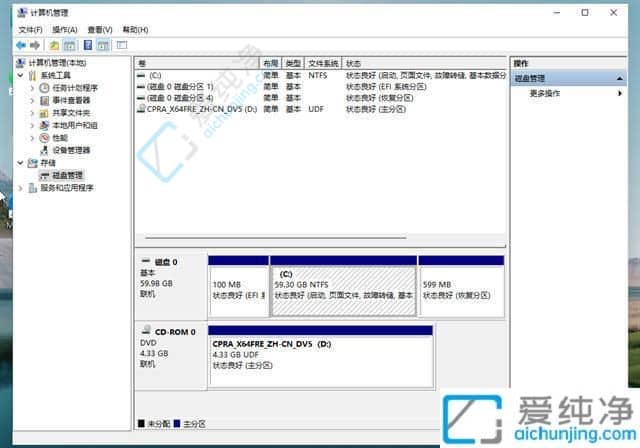640x448 pixels.
Task: Click the CD-ROM 0 label panel
Action: point(171,356)
